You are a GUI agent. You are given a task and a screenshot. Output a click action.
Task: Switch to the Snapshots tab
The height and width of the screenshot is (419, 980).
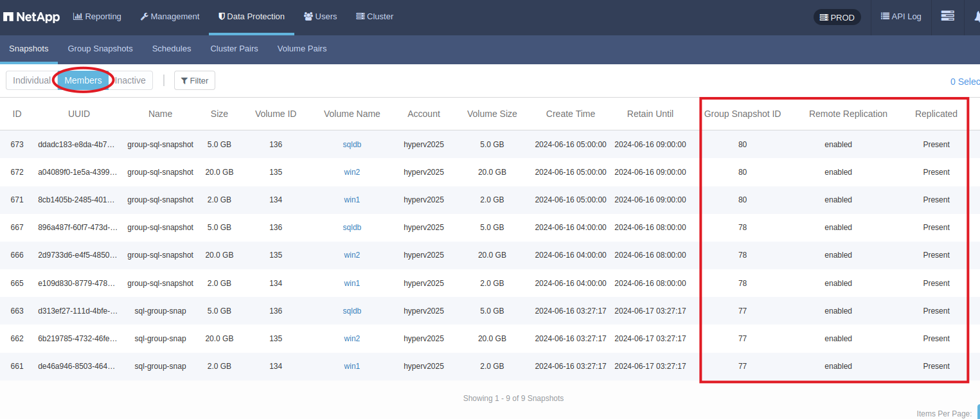point(29,49)
